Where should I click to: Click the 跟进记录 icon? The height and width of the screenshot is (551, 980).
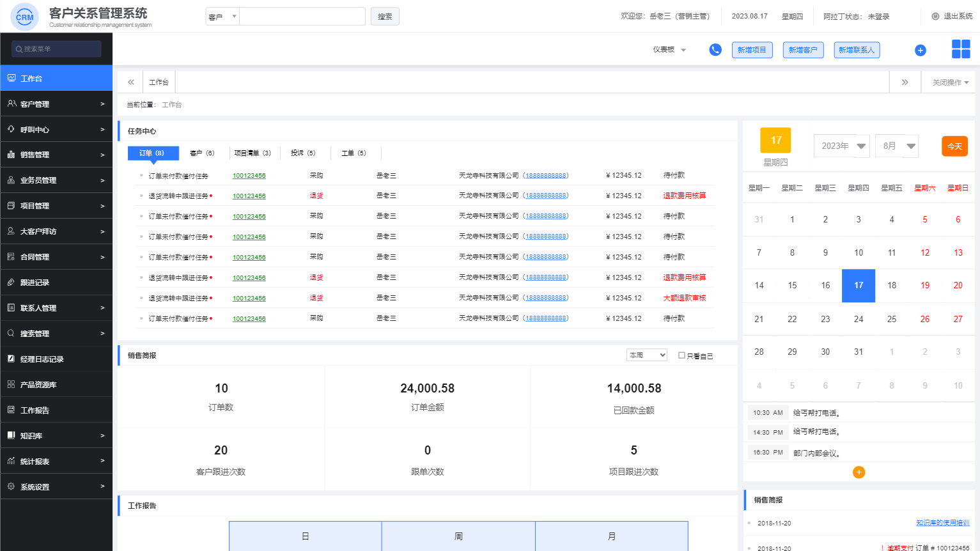pos(12,283)
